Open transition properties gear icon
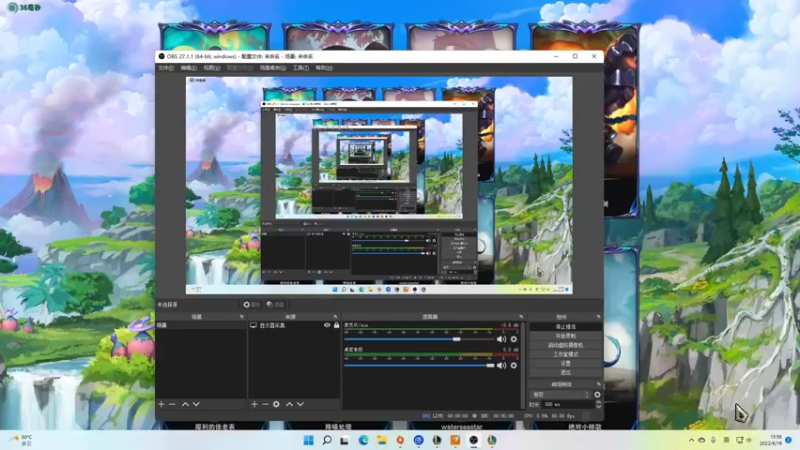 pos(597,394)
